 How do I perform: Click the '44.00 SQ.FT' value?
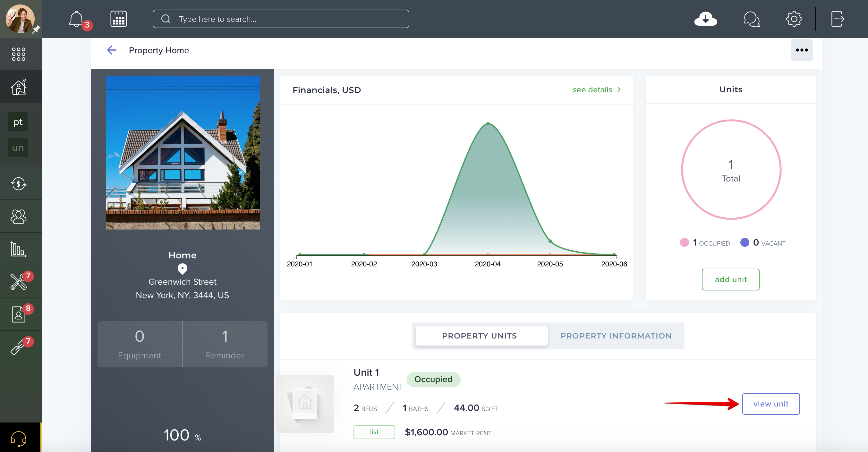tap(476, 408)
